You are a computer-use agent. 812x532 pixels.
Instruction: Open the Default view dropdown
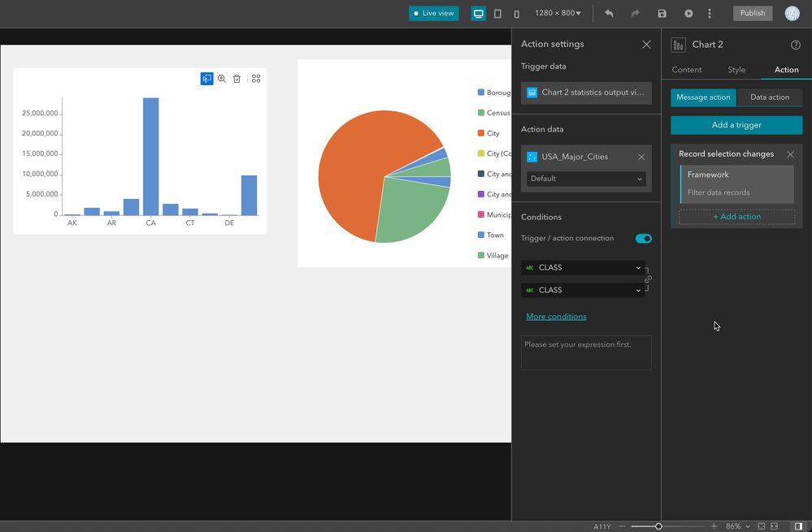tap(586, 179)
